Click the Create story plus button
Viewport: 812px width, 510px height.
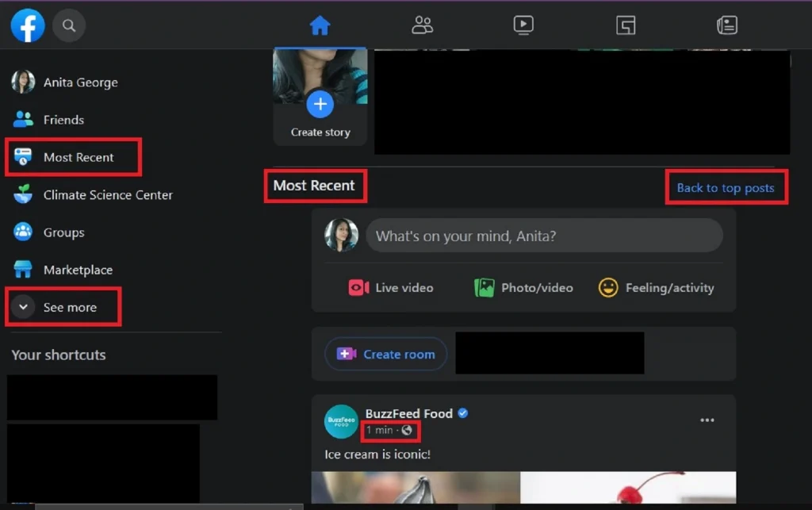320,104
